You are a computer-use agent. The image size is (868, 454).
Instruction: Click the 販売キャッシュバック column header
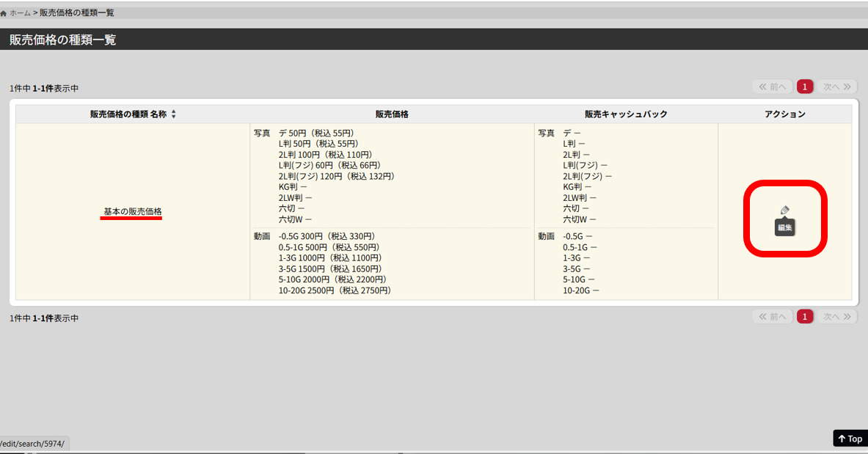pyautogui.click(x=626, y=114)
